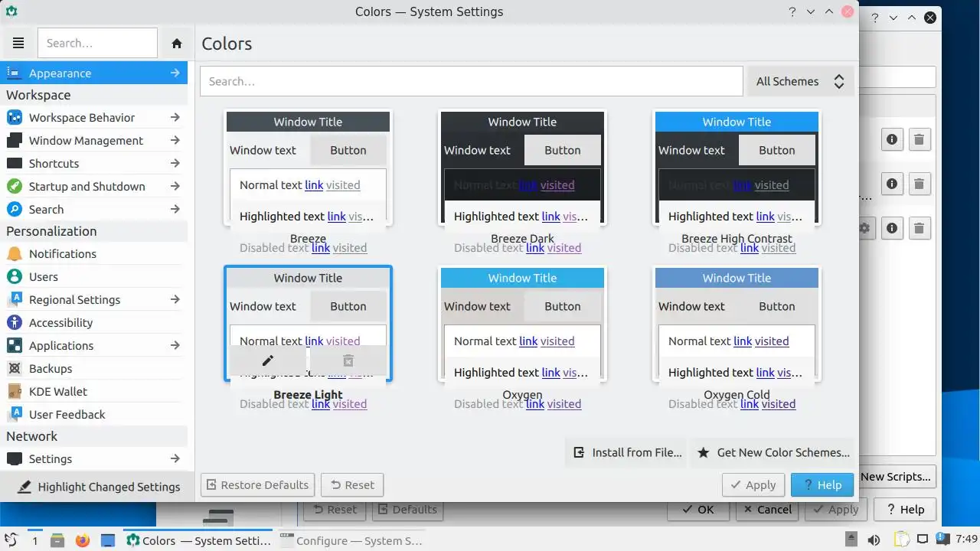Image resolution: width=980 pixels, height=551 pixels.
Task: Click the Shortcuts keyboard icon
Action: [15, 164]
